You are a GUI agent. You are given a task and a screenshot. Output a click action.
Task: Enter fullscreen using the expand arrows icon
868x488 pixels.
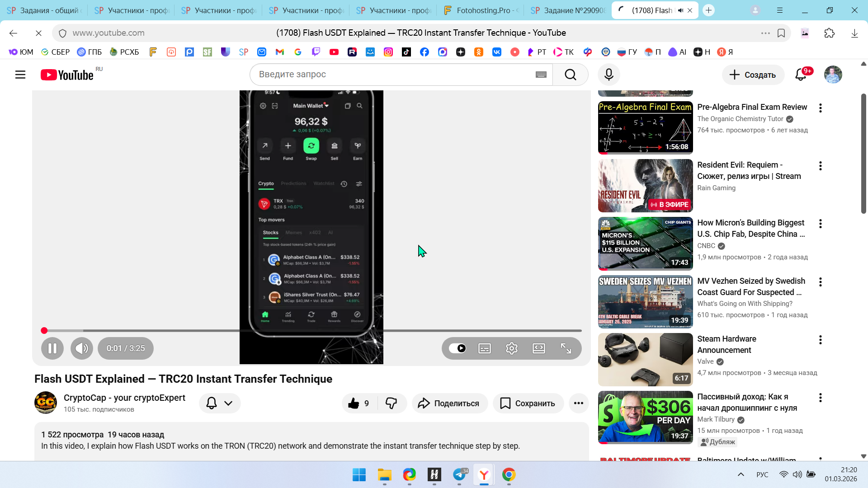tap(566, 348)
